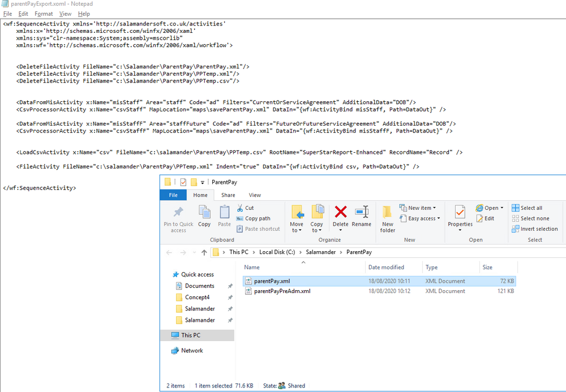Click Invert selection
This screenshot has height=392, width=566.
click(x=535, y=229)
